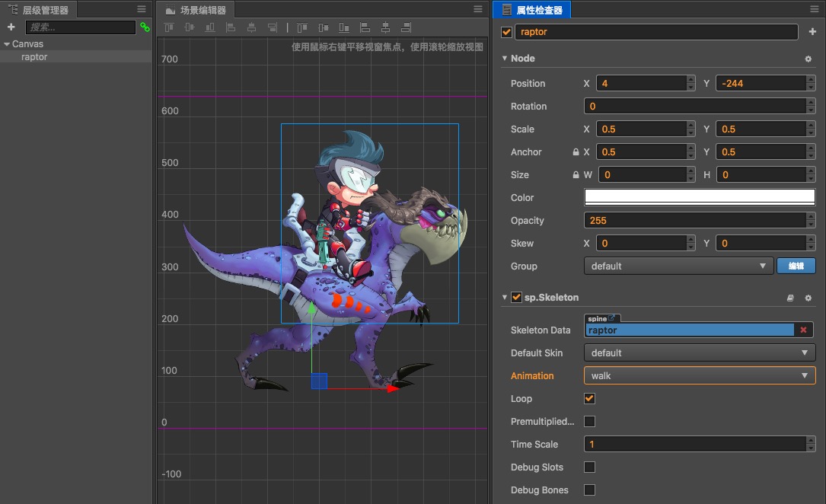The width and height of the screenshot is (826, 504).
Task: Click the Size W input field
Action: point(643,174)
